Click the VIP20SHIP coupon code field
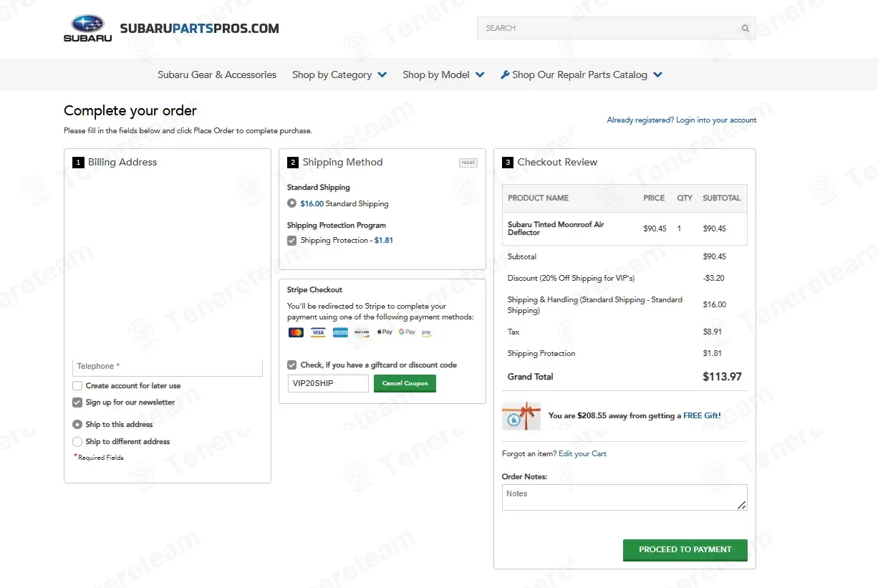 [328, 383]
